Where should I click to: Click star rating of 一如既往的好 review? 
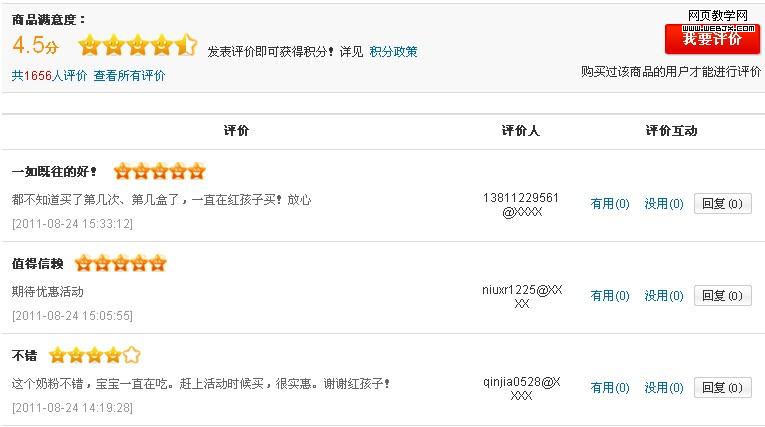pyautogui.click(x=160, y=171)
